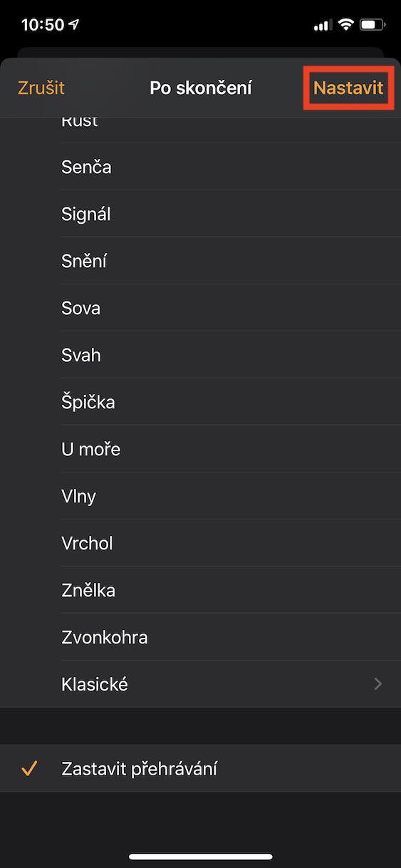The width and height of the screenshot is (401, 868).
Task: Choose the Senča sound
Action: [x=200, y=167]
